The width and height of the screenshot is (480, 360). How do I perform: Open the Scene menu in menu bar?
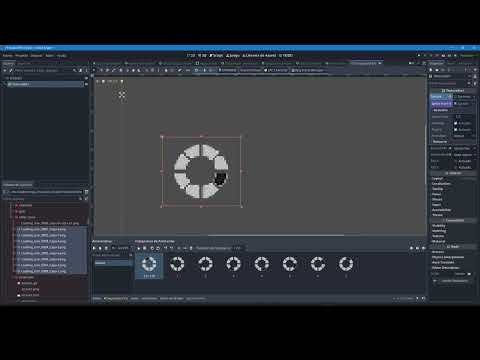coord(7,55)
